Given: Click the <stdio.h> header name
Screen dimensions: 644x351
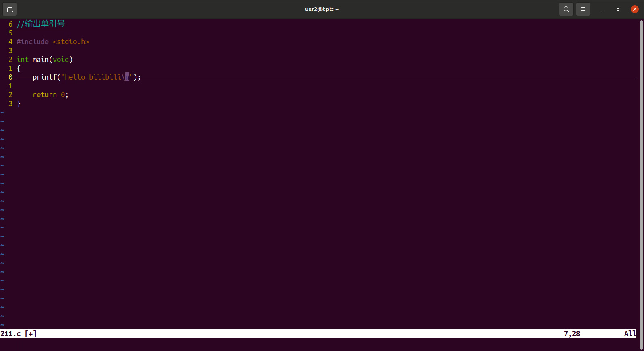Looking at the screenshot, I should [x=71, y=42].
